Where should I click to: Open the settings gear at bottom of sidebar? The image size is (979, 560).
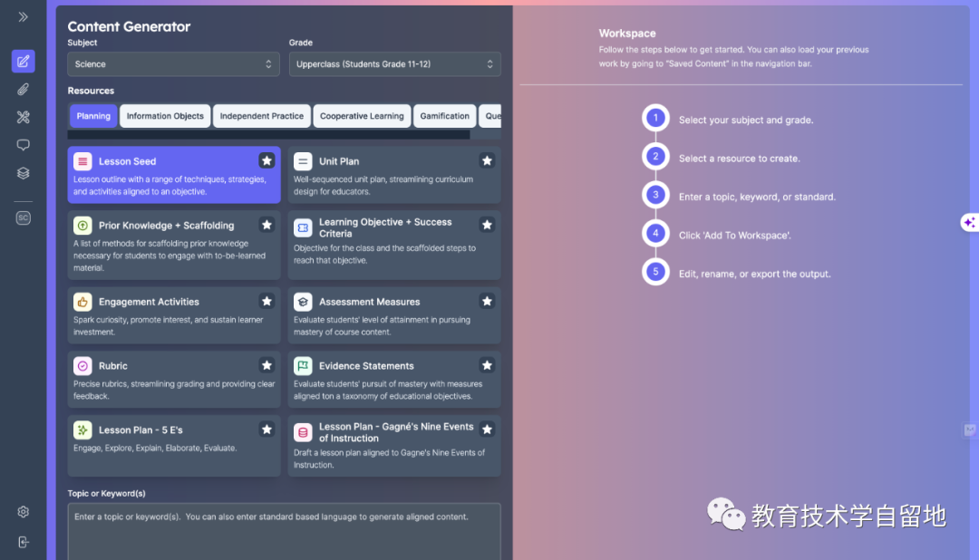[x=23, y=511]
